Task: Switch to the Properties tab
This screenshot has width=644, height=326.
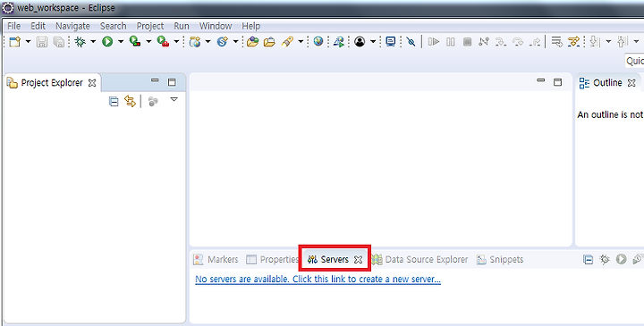Action: click(272, 260)
